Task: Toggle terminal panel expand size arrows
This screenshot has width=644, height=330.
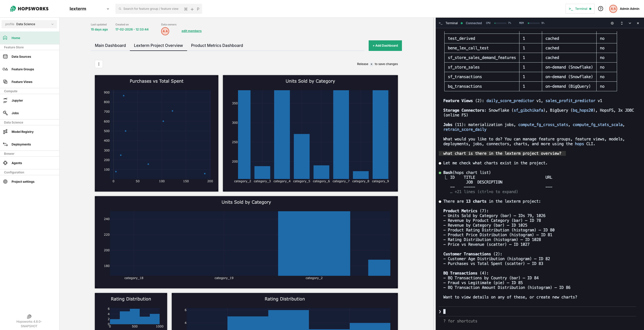Action: coord(622,23)
